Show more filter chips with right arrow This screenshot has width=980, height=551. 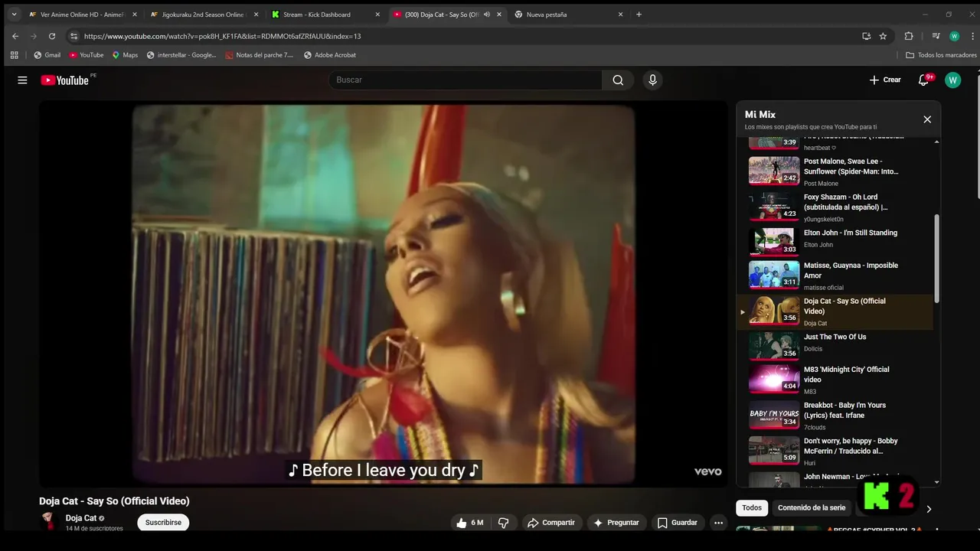929,509
